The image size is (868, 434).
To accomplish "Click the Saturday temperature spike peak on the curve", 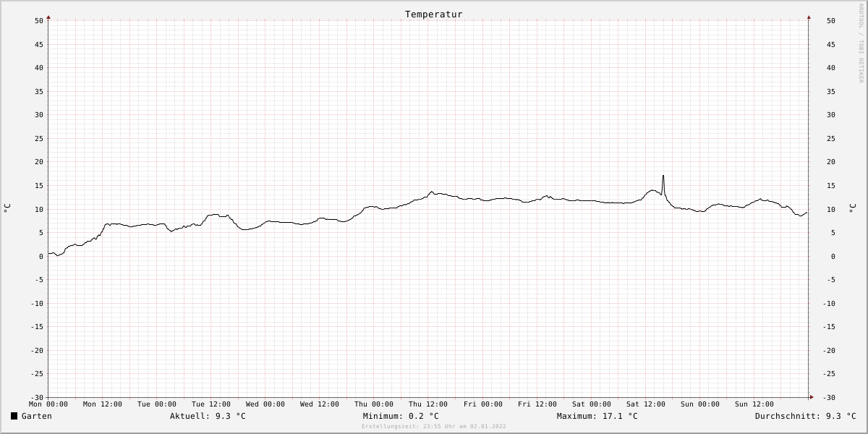I will (663, 176).
